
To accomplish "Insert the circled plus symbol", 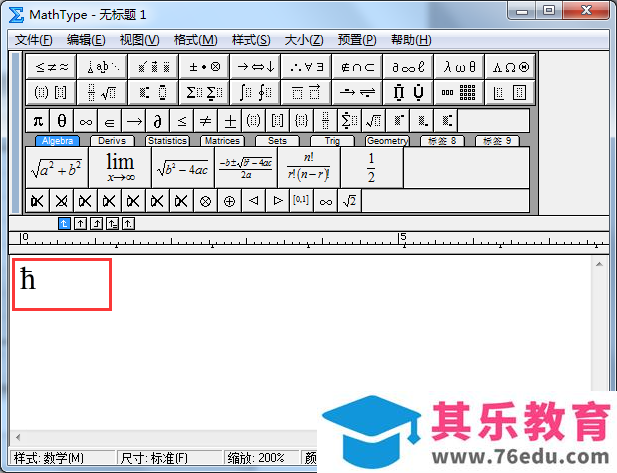I will tap(229, 201).
